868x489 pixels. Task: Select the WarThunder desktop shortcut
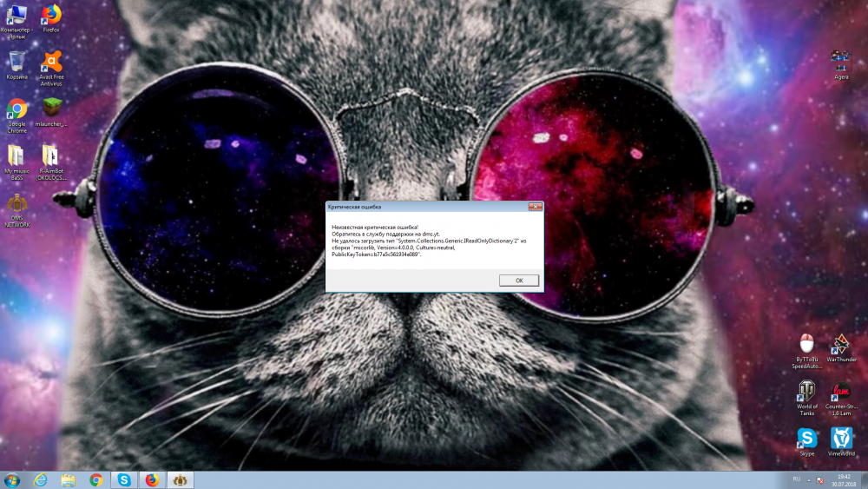pos(840,344)
